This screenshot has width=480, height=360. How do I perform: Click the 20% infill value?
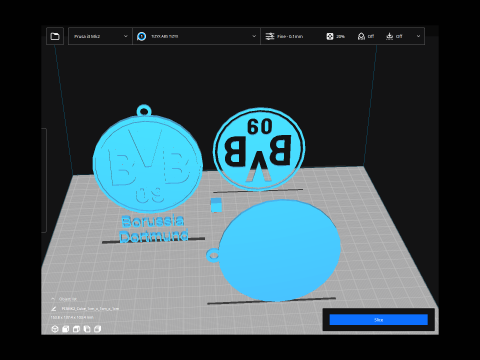click(x=340, y=36)
